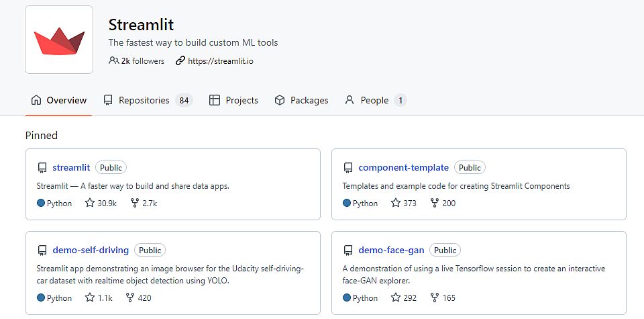This screenshot has height=319, width=644.
Task: Click the Public badge on streamlit repo
Action: 111,168
